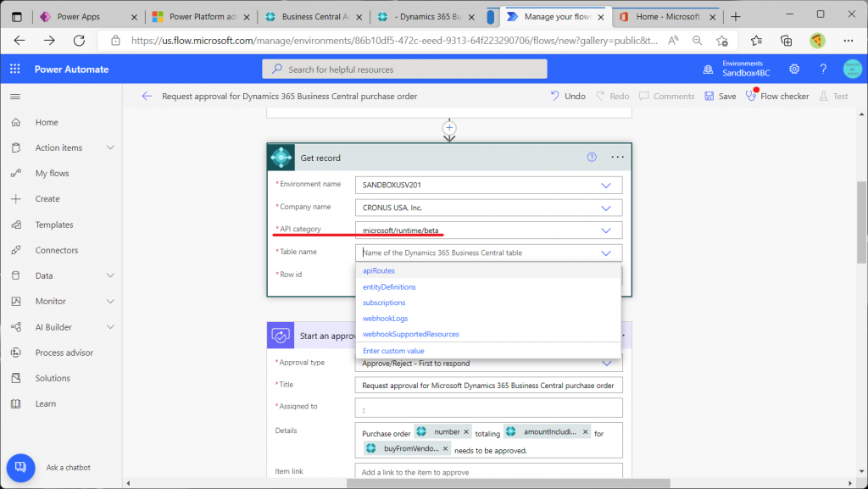Expand the Monitor section chevron
Screen dimensions: 868x489
point(110,301)
